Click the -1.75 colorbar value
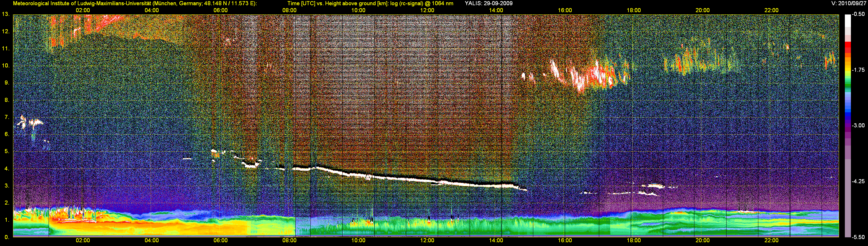This screenshot has width=868, height=246. (x=858, y=70)
